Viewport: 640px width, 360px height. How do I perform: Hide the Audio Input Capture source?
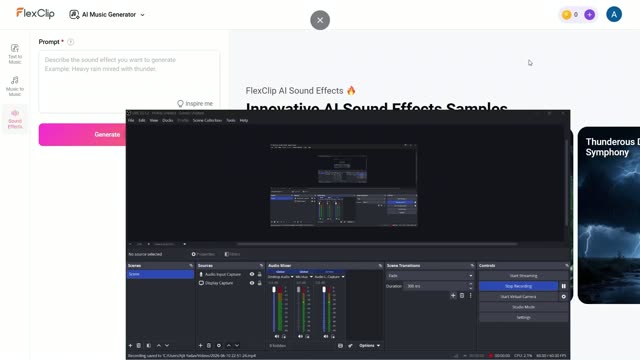pos(252,274)
